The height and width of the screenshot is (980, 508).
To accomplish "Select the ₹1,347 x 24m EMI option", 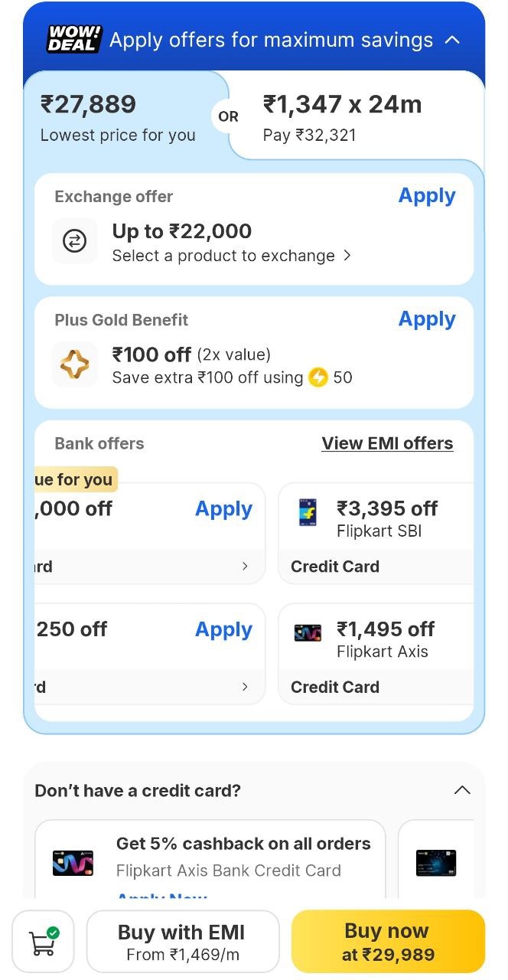I will (x=342, y=117).
